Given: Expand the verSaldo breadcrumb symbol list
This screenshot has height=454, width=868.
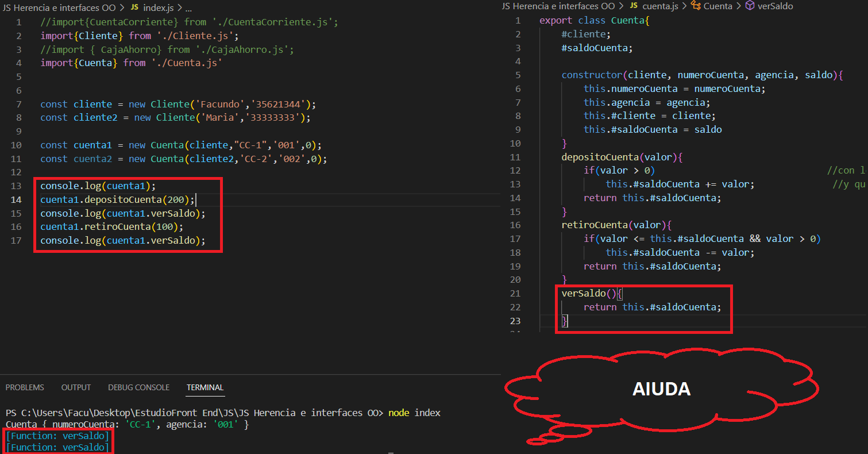Looking at the screenshot, I should [776, 6].
